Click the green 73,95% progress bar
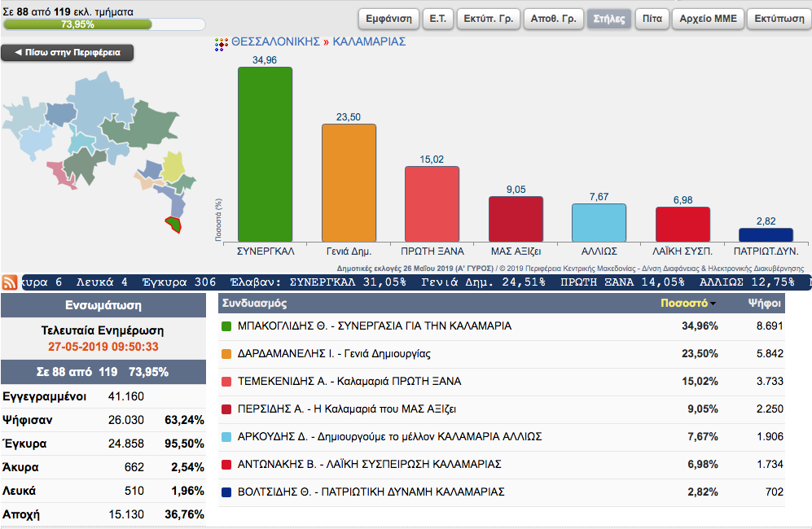The width and height of the screenshot is (812, 529). [77, 24]
